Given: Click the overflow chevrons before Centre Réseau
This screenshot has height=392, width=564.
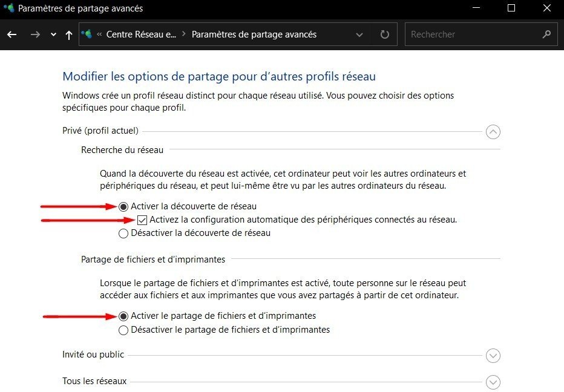Looking at the screenshot, I should (99, 34).
